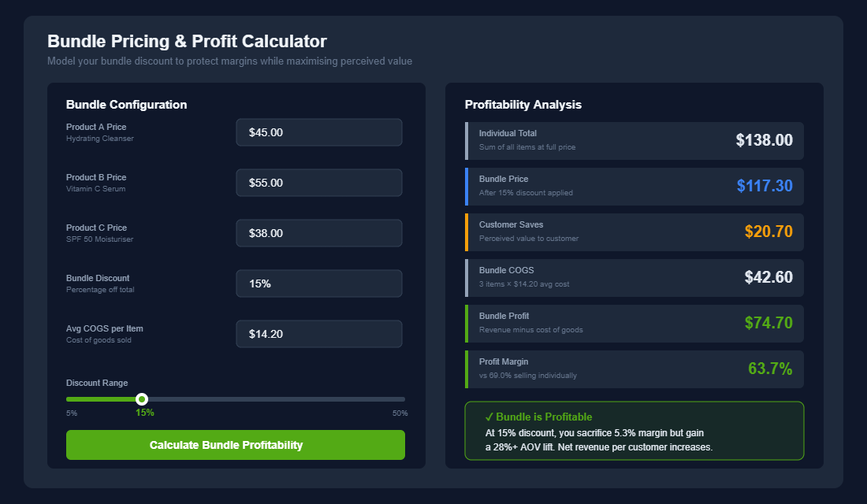This screenshot has height=504, width=867.
Task: Select the Individual Total result row
Action: click(x=634, y=140)
